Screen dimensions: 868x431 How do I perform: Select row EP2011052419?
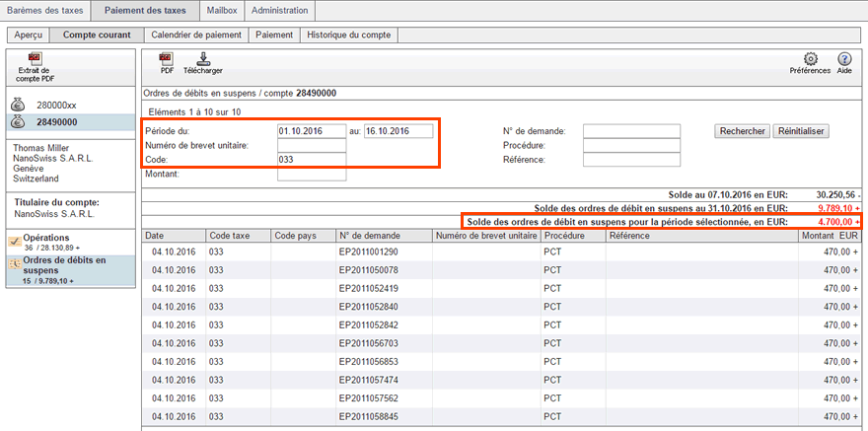(x=502, y=288)
